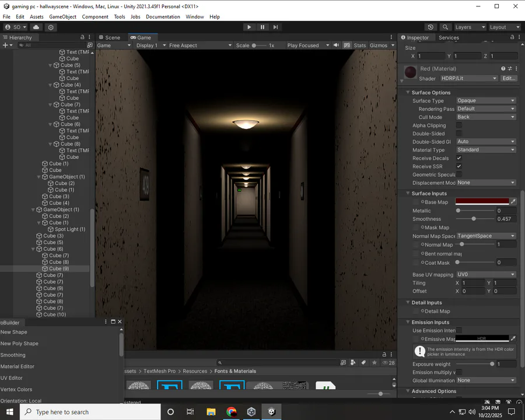Enable Emission multiply checkbox
Viewport: 525px width, 420px height.
(459, 372)
